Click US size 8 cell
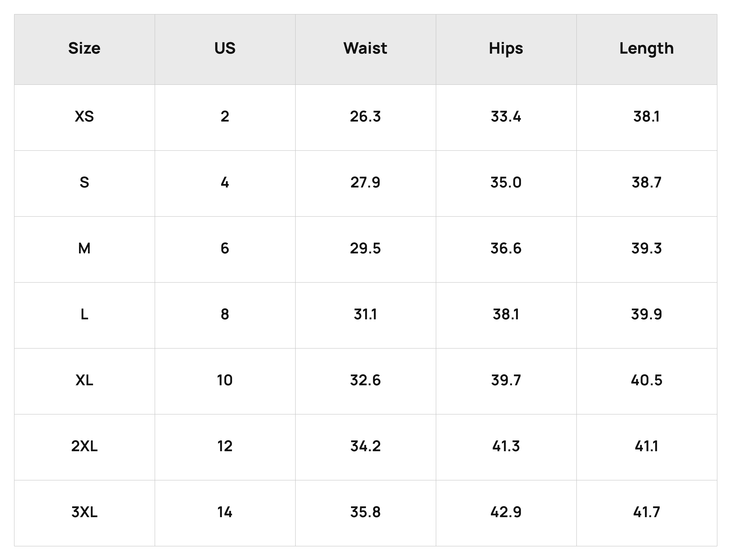This screenshot has width=731, height=560. pyautogui.click(x=225, y=315)
